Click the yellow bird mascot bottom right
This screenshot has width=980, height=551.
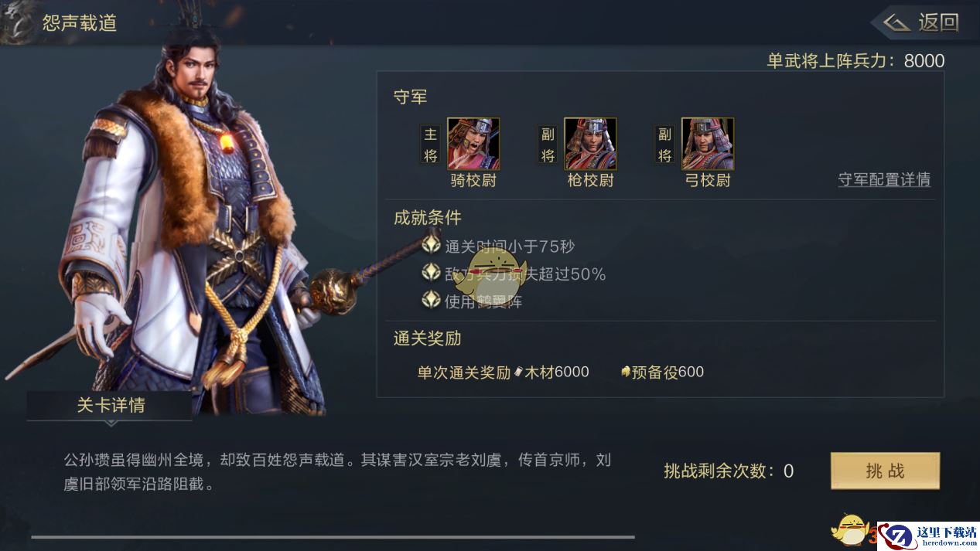pos(849,530)
